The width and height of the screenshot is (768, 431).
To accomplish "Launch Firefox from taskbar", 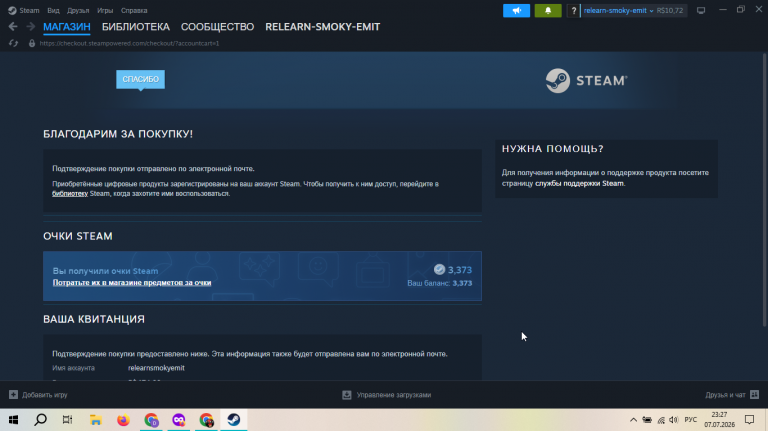I will point(123,420).
